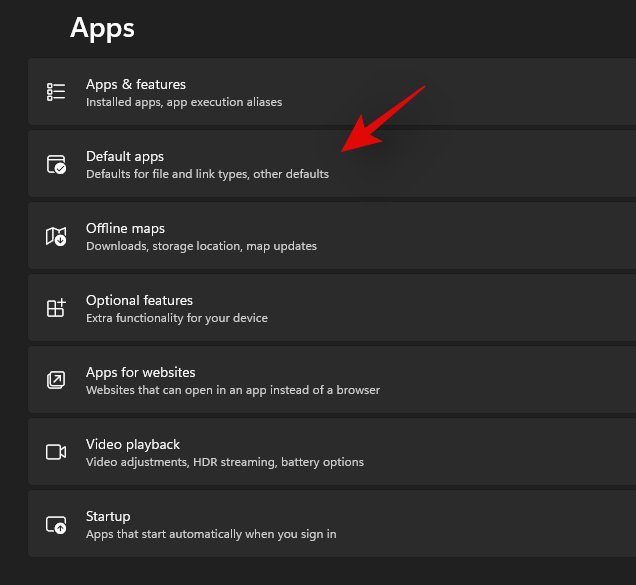Click "Extra functionality for your device" text
636x585 pixels.
(x=177, y=318)
